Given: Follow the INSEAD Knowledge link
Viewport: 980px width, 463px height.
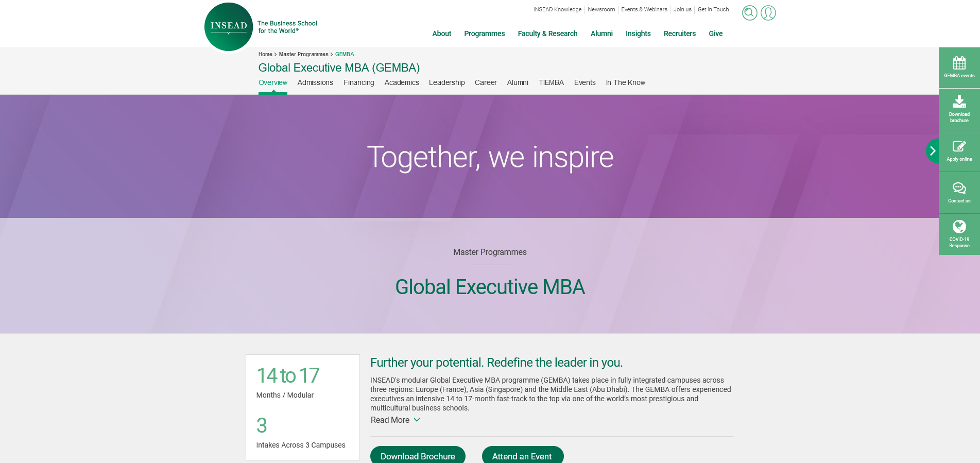Looking at the screenshot, I should click(557, 9).
